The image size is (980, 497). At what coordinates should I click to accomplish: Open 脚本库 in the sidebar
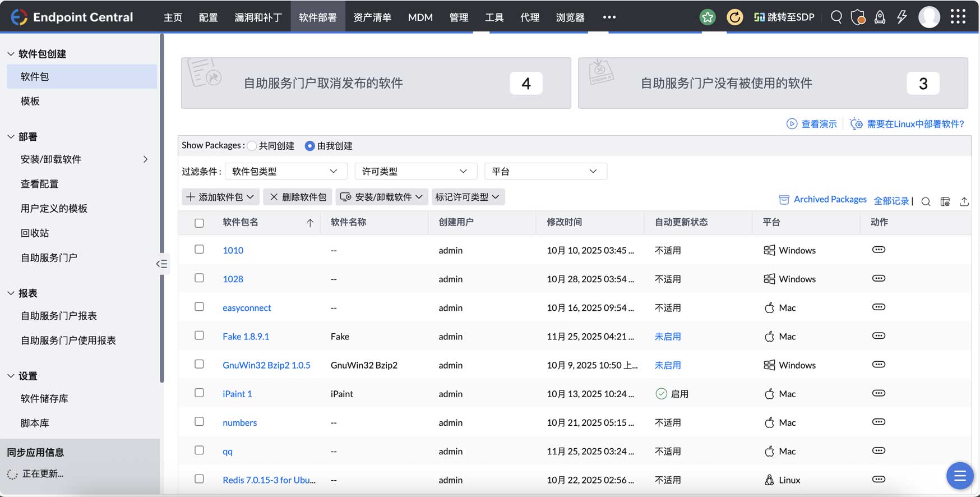click(35, 423)
